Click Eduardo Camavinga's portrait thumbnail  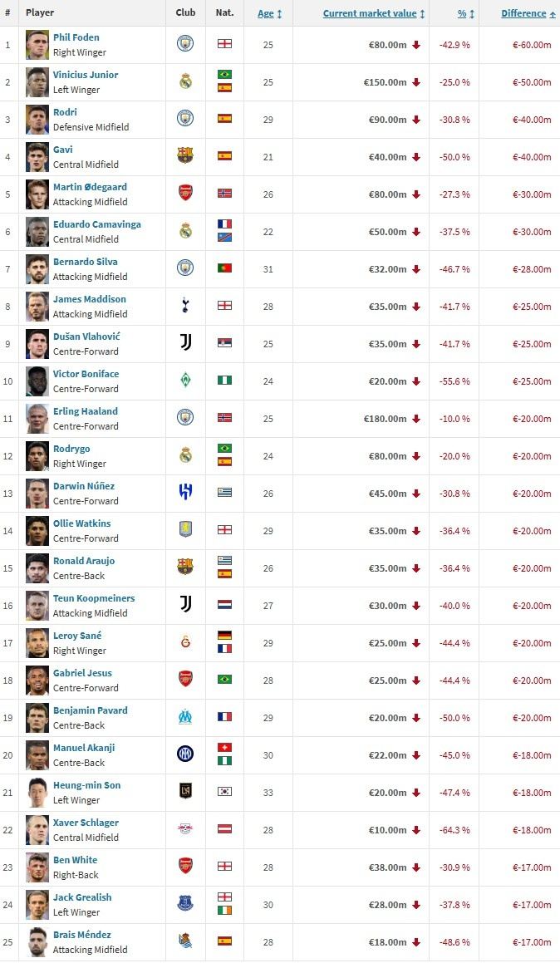37,232
